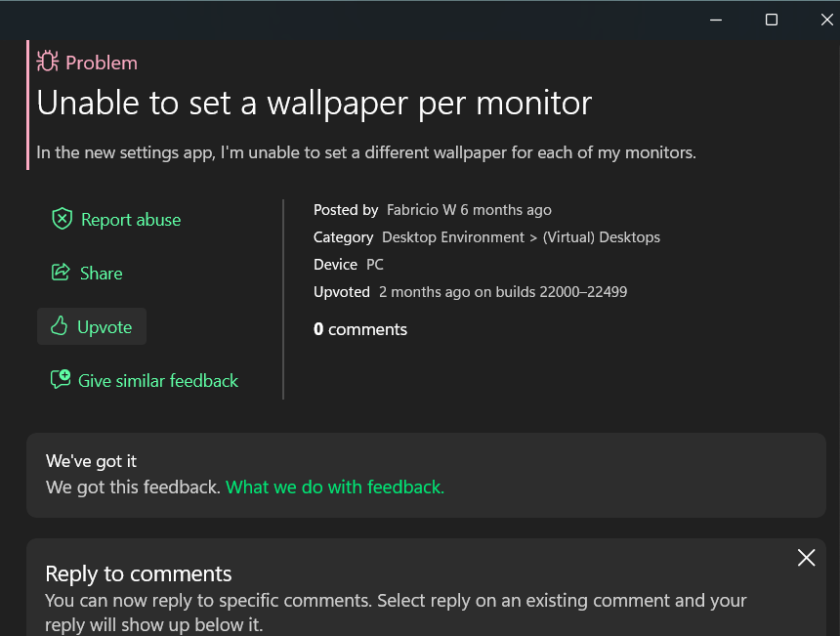Image resolution: width=840 pixels, height=636 pixels.
Task: Click the Problem feedback type label
Action: [x=102, y=63]
